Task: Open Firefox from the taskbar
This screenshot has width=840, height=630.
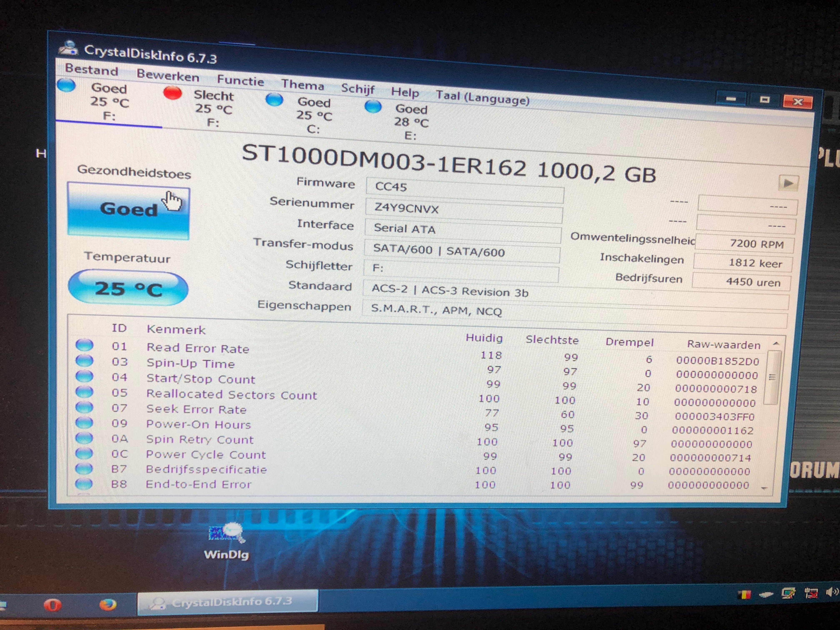Action: click(x=108, y=604)
